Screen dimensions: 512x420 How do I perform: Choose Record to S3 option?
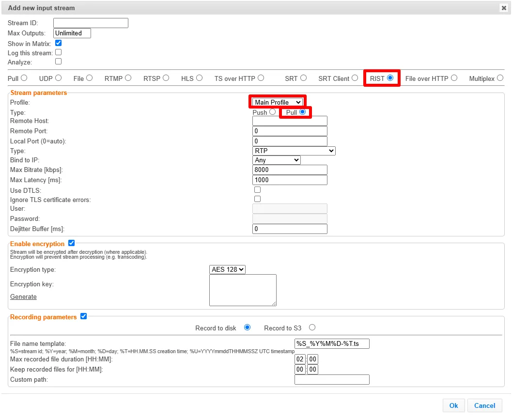tap(312, 327)
